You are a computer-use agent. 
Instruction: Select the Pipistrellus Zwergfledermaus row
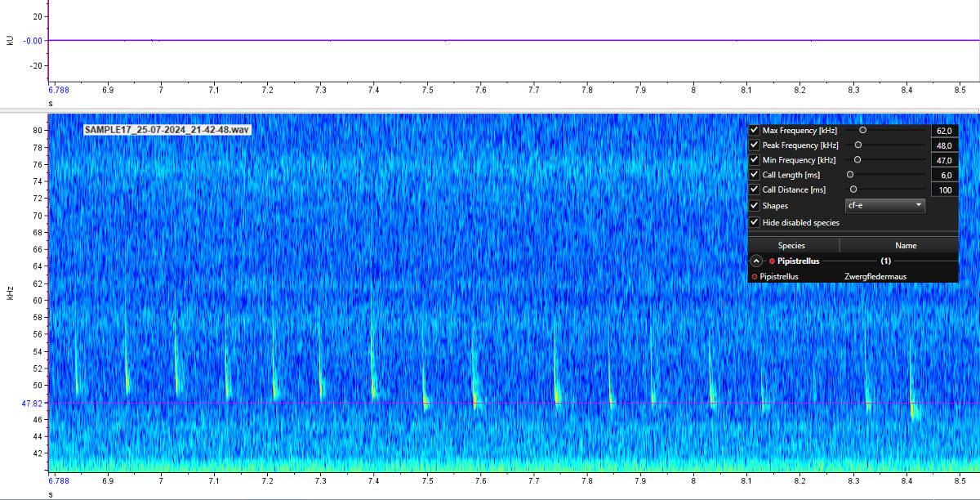pyautogui.click(x=853, y=276)
